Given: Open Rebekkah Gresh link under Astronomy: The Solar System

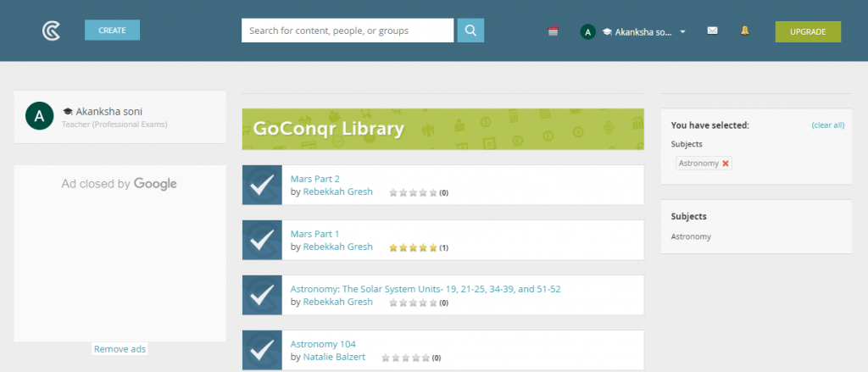Looking at the screenshot, I should [x=338, y=302].
